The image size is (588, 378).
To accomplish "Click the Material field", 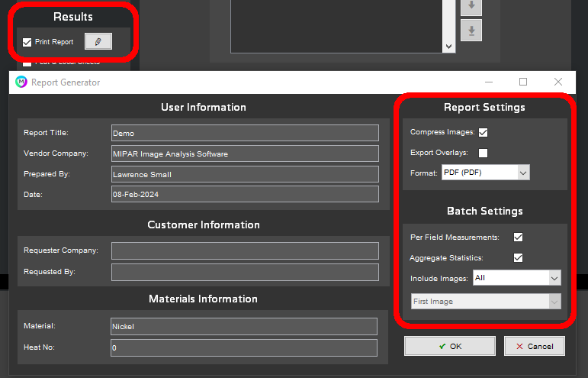I will coord(244,327).
